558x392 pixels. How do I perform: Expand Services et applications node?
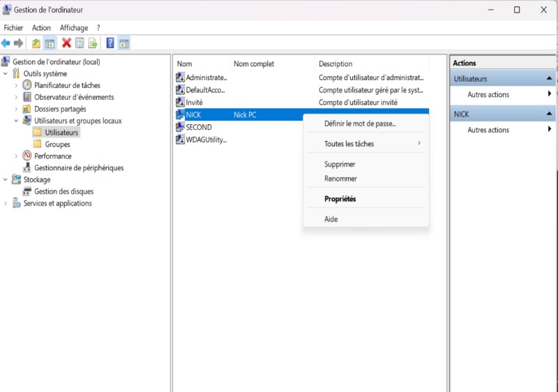click(6, 204)
